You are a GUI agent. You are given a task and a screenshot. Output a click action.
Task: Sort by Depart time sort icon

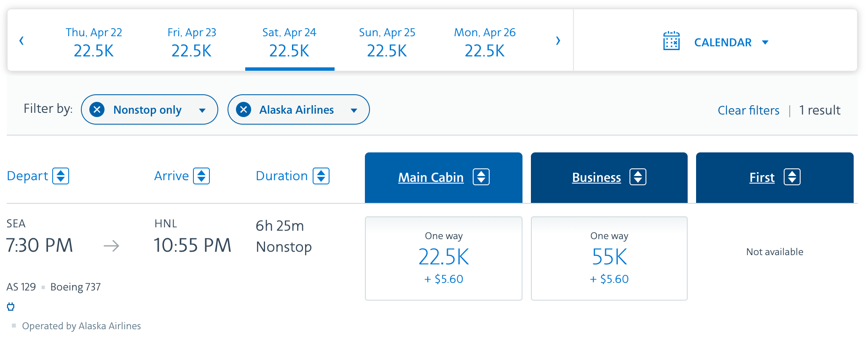coord(61,176)
